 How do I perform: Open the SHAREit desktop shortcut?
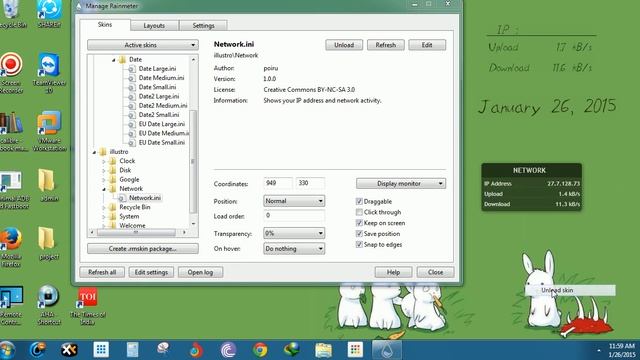[49, 14]
